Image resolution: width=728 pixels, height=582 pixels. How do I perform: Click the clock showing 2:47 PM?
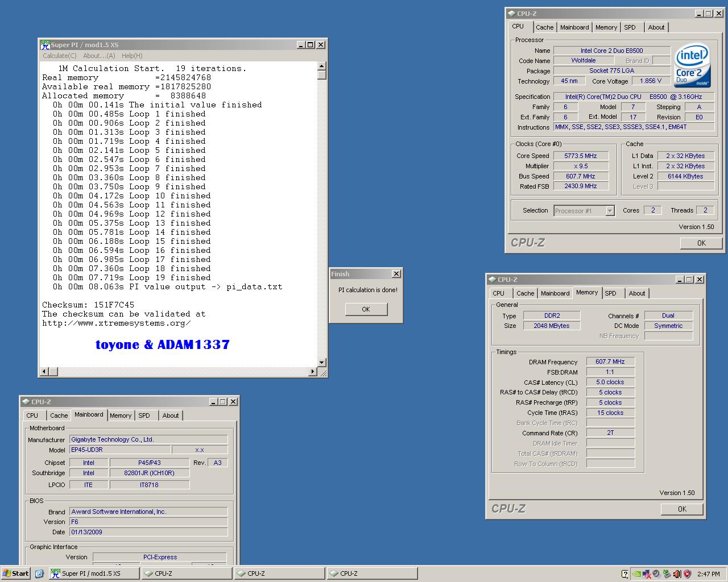coord(709,574)
